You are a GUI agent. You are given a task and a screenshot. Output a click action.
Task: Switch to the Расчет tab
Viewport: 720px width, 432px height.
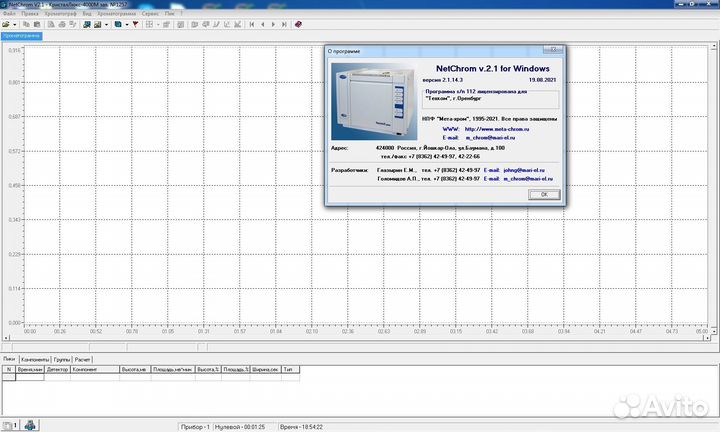[x=82, y=359]
